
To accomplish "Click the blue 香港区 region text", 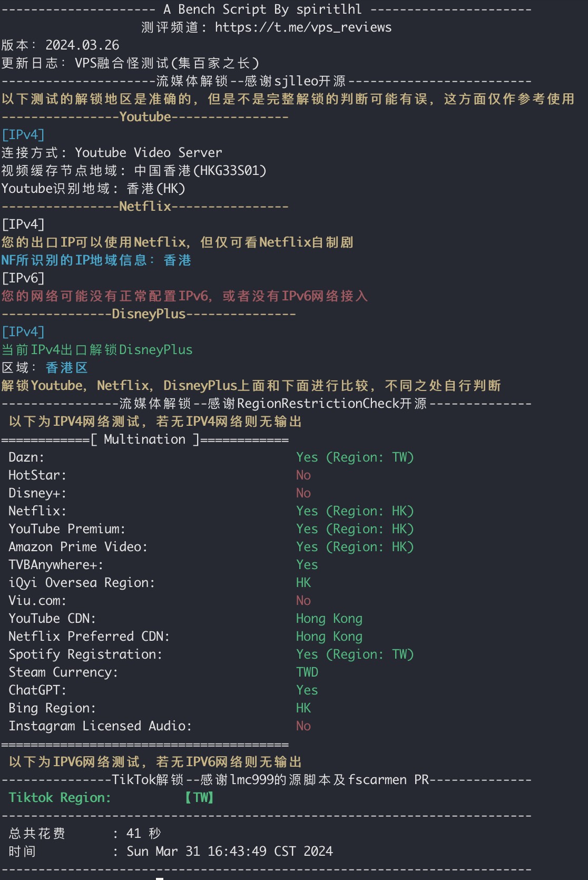I will (x=66, y=368).
